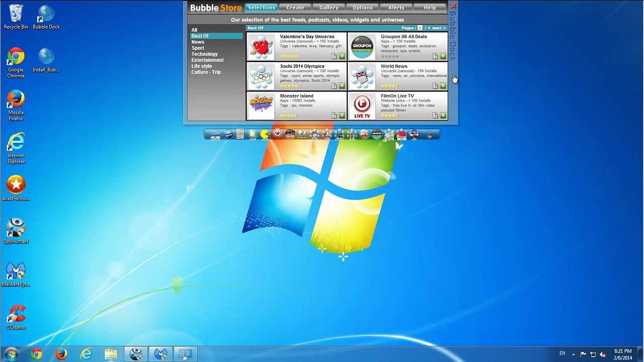644x362 pixels.
Task: Open details icon for Monster Island
Action: 334,115
